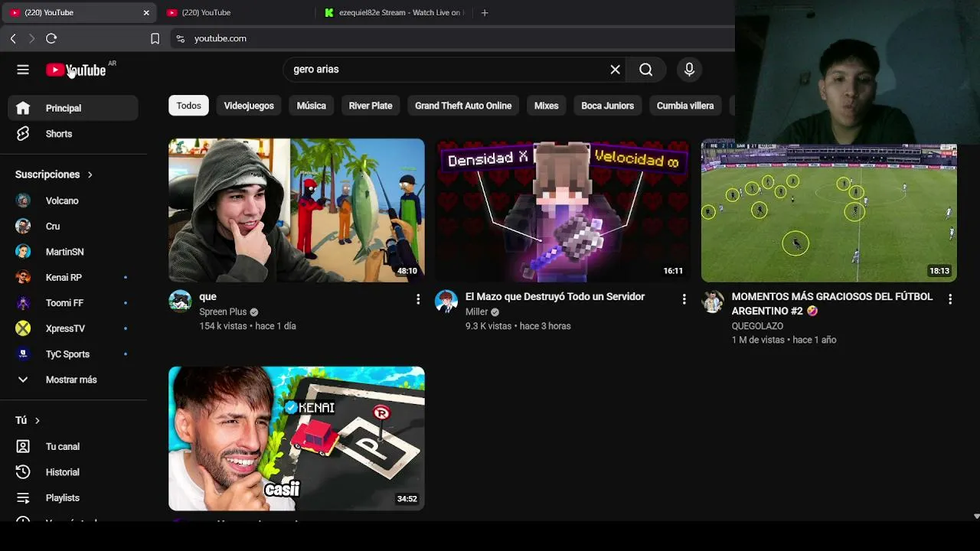The width and height of the screenshot is (980, 551).
Task: Open more options for video 'que'
Action: 418,299
